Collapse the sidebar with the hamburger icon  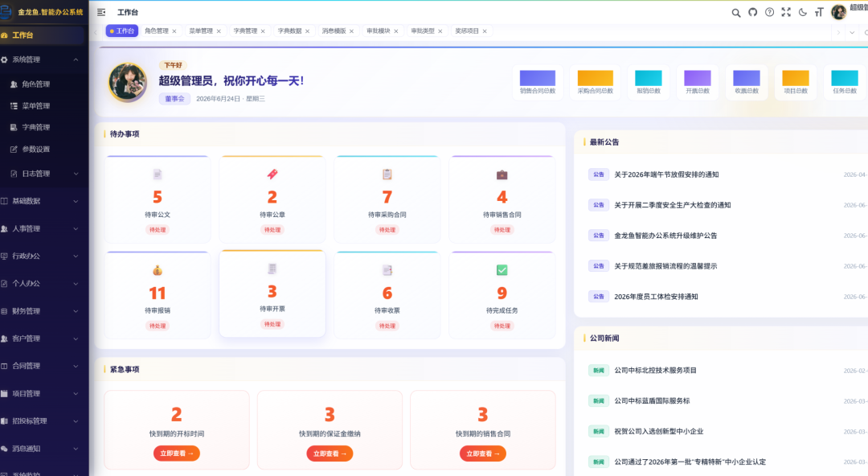point(101,12)
